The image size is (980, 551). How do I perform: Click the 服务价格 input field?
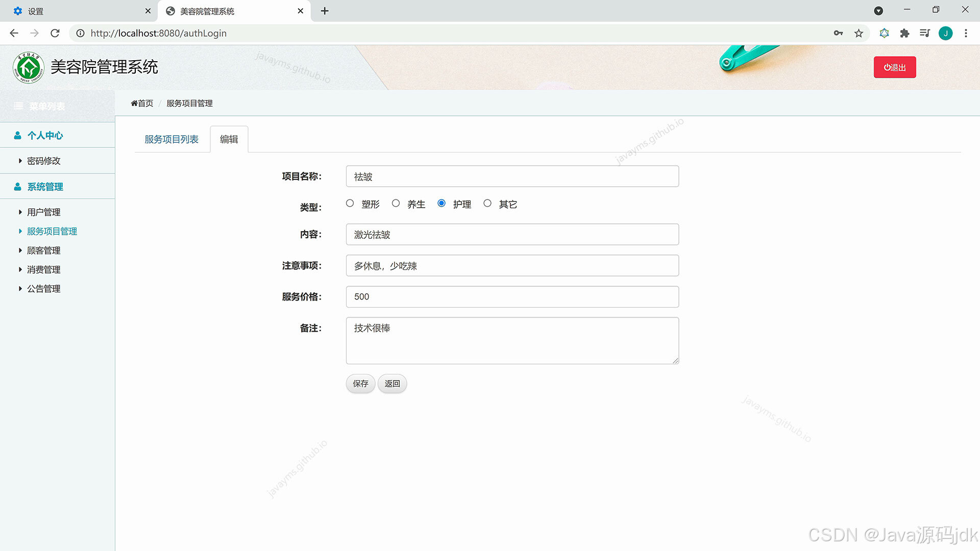click(x=512, y=297)
